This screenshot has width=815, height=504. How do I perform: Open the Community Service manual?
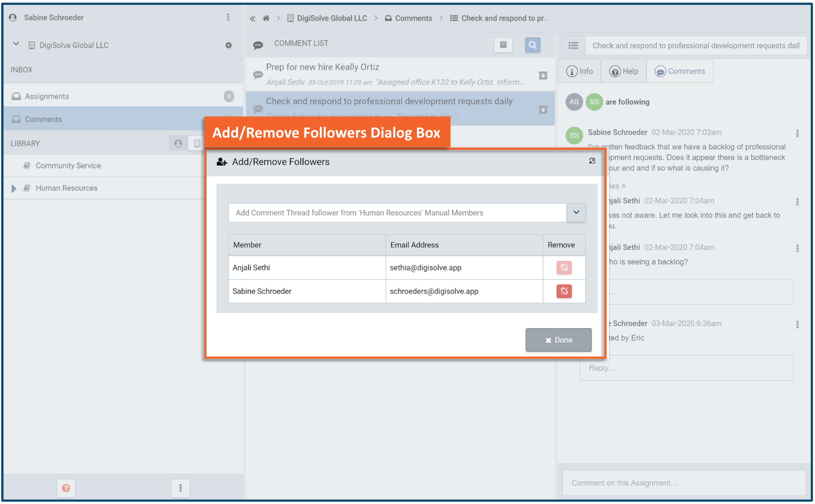pos(68,166)
